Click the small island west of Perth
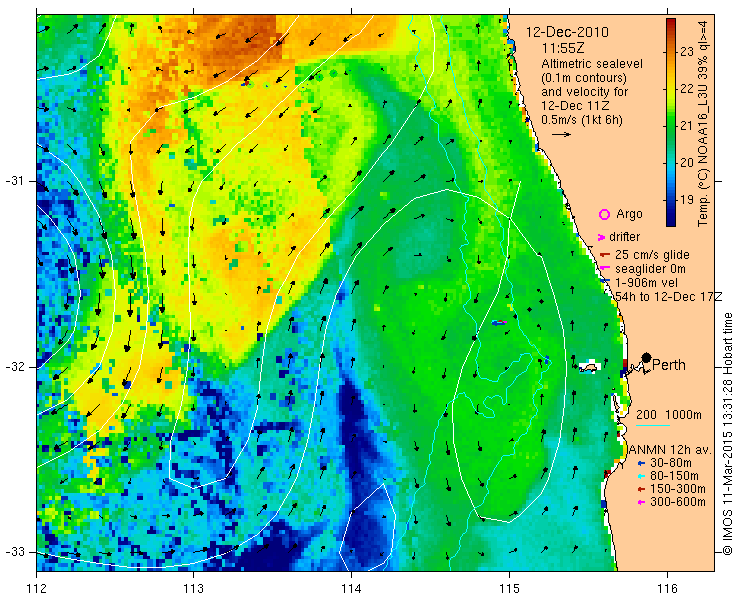The image size is (740, 600). point(589,367)
